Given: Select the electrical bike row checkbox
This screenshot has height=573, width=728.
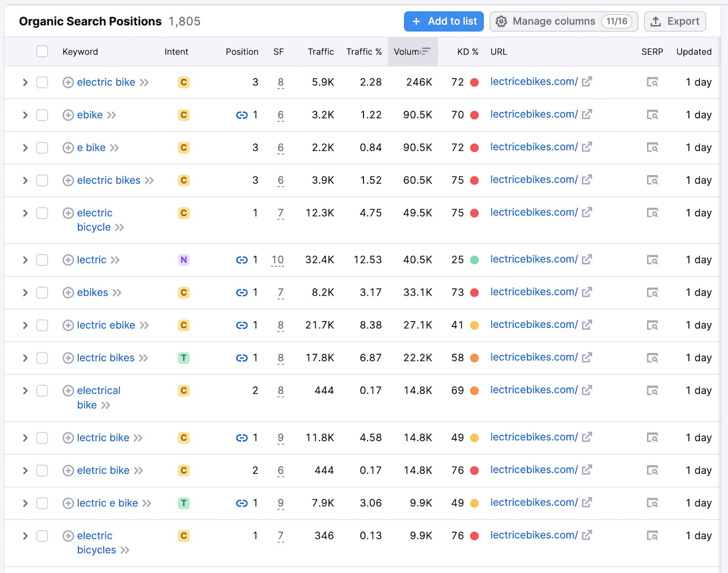Looking at the screenshot, I should (x=42, y=391).
